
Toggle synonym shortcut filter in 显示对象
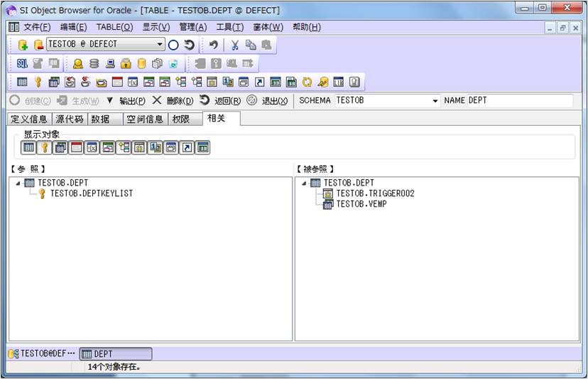[187, 147]
